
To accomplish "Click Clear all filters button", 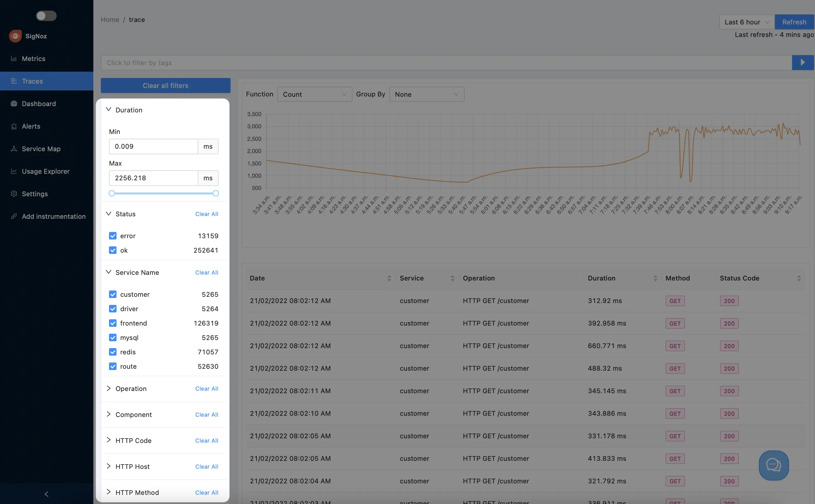I will [x=165, y=85].
